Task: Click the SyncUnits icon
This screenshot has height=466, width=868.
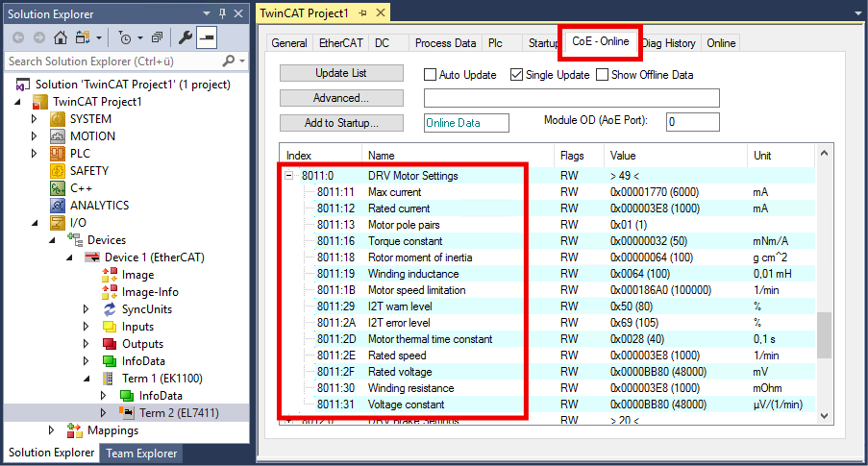Action: [x=110, y=308]
